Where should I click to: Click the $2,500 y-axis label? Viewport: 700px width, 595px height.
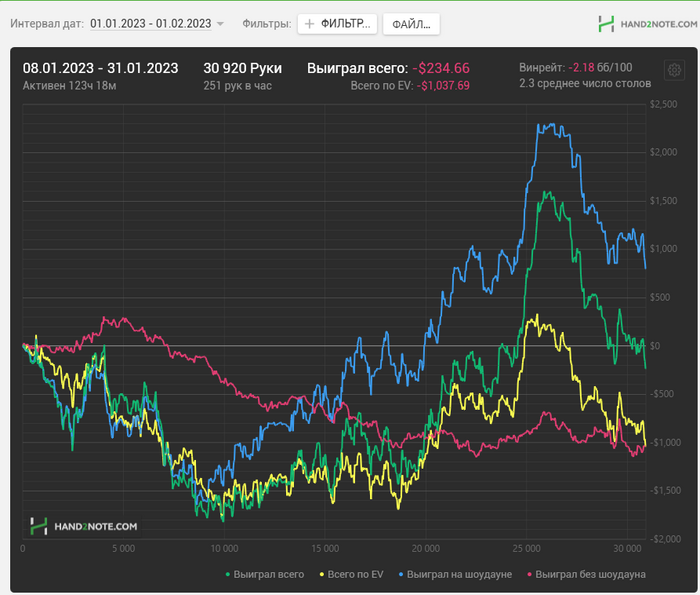click(x=663, y=104)
